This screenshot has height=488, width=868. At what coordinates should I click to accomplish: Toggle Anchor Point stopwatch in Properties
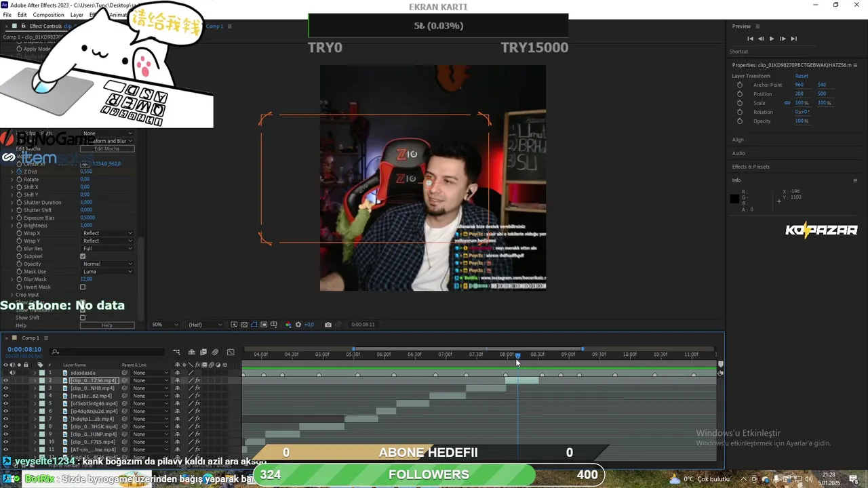[x=740, y=85]
